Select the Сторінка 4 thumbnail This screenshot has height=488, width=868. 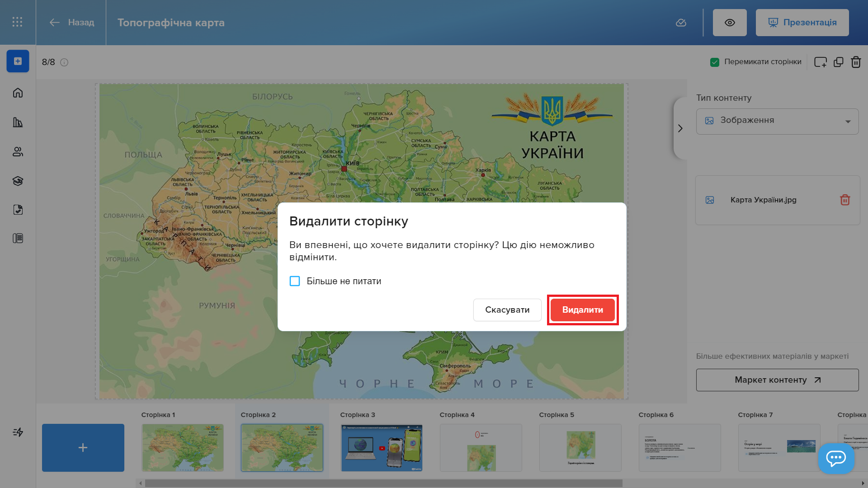[481, 448]
